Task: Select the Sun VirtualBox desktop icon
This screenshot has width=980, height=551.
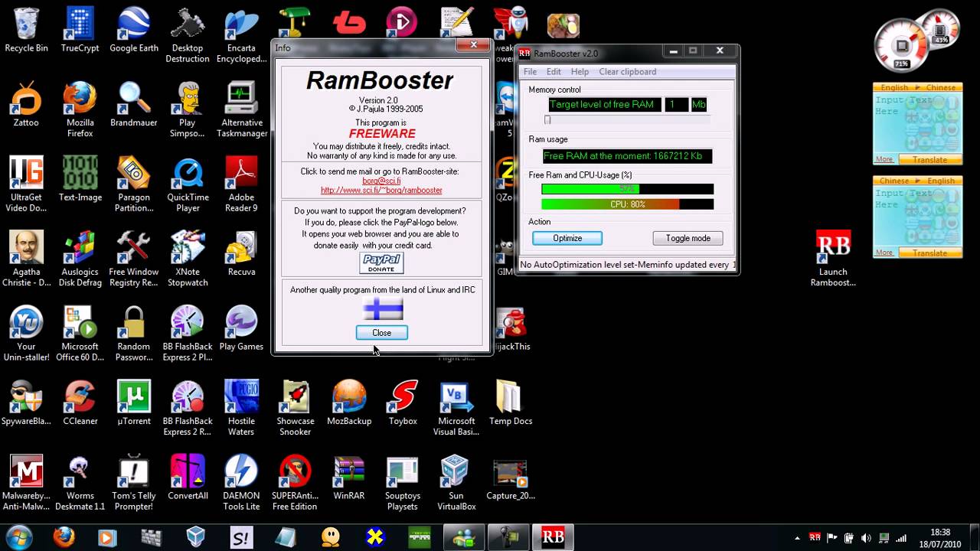Action: pyautogui.click(x=456, y=483)
